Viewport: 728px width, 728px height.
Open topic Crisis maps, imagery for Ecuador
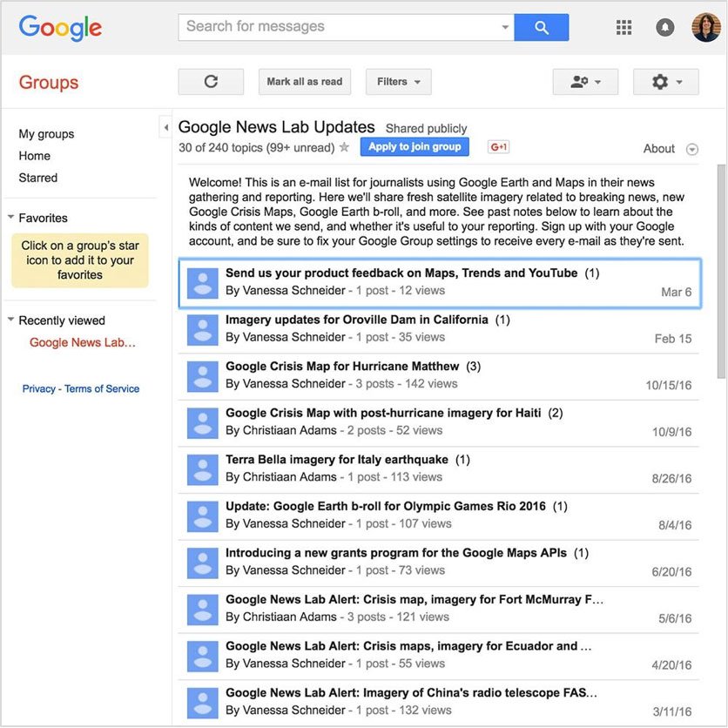pos(408,646)
